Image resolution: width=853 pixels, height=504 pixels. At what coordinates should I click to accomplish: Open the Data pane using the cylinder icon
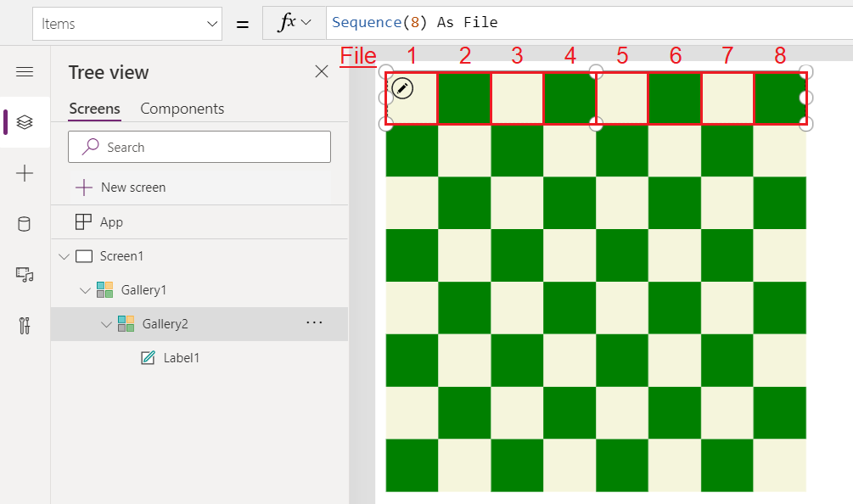click(x=24, y=224)
